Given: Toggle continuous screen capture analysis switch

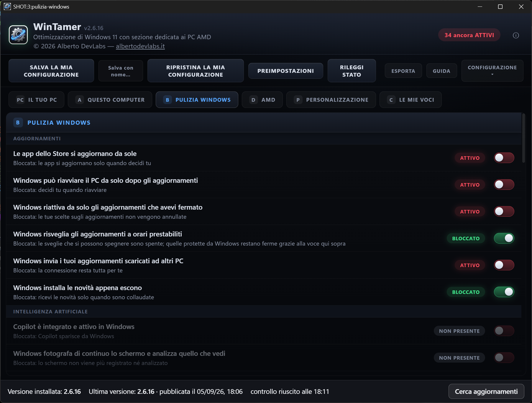Looking at the screenshot, I should click(504, 358).
